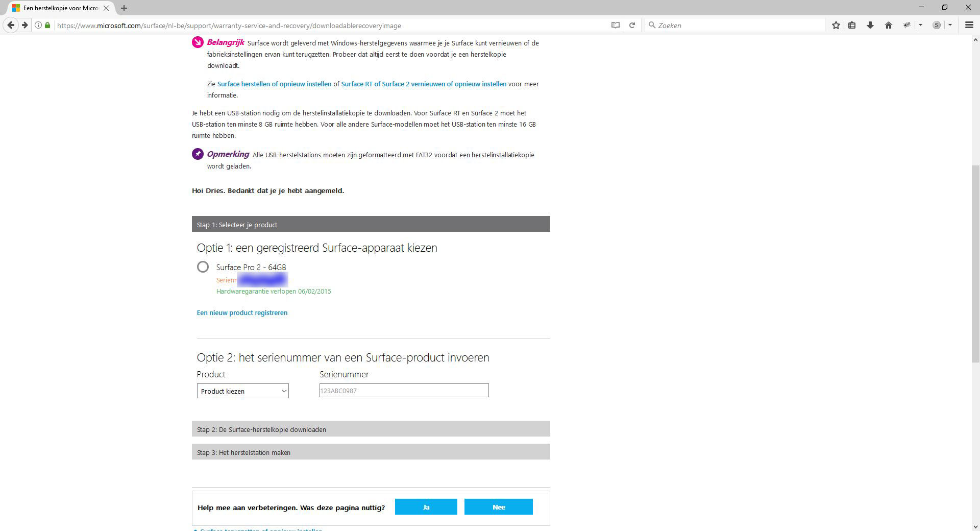Expand 'Stap 3: Het herstelstation maken'

371,452
